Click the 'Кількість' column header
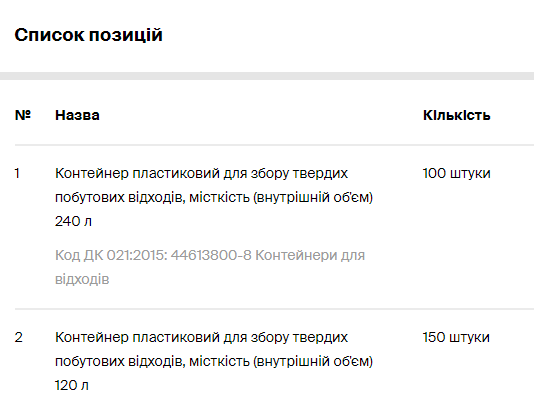Image resolution: width=534 pixels, height=408 pixels. [456, 115]
